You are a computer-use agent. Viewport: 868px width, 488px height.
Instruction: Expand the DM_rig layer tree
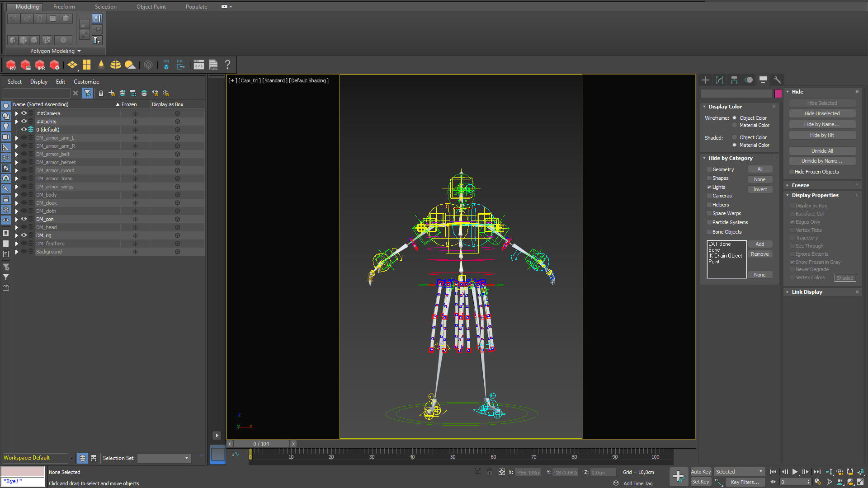pyautogui.click(x=17, y=235)
